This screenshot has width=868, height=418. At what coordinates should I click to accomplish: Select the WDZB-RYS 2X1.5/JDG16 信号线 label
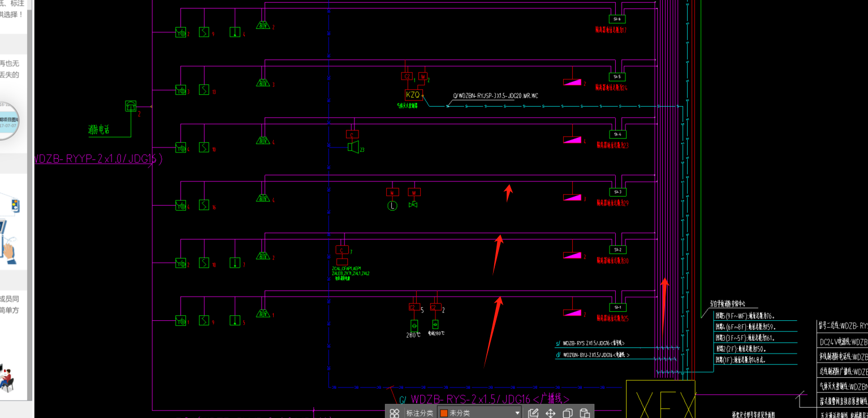(593, 343)
